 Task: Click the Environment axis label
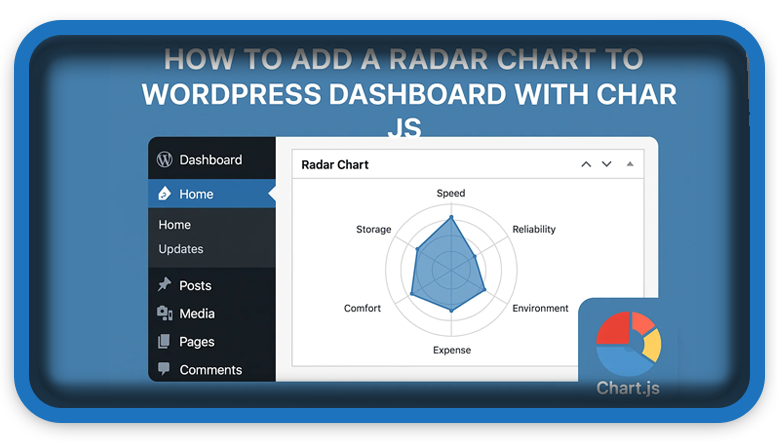541,308
